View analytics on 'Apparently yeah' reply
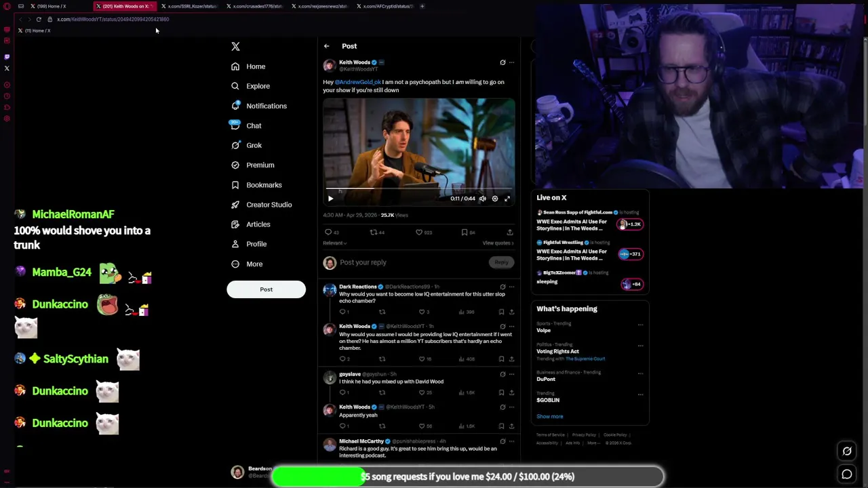 click(468, 426)
